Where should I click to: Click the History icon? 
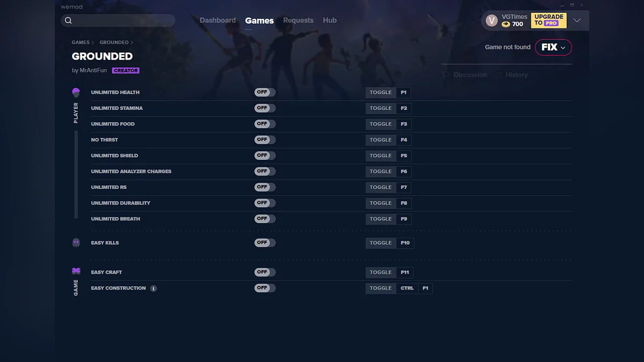point(499,75)
